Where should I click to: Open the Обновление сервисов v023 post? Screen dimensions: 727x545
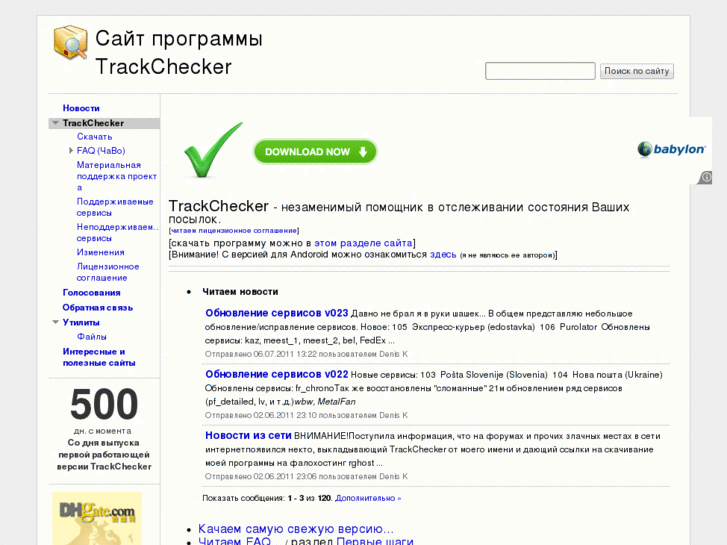277,313
